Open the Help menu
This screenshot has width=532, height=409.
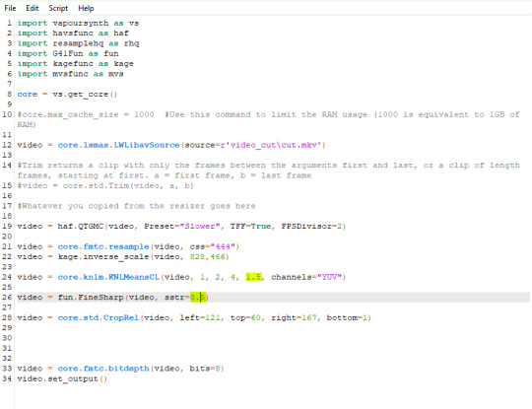(86, 8)
